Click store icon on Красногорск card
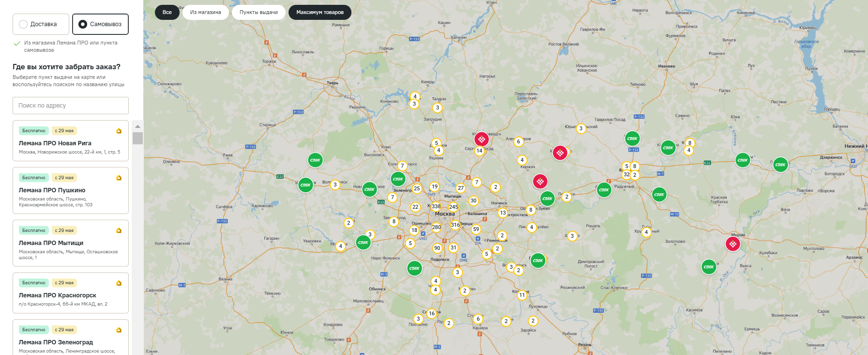This screenshot has width=868, height=355. point(119,283)
